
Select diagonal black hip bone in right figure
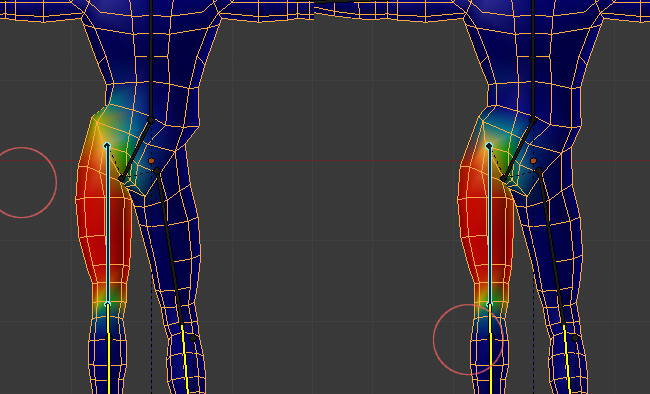point(519,149)
